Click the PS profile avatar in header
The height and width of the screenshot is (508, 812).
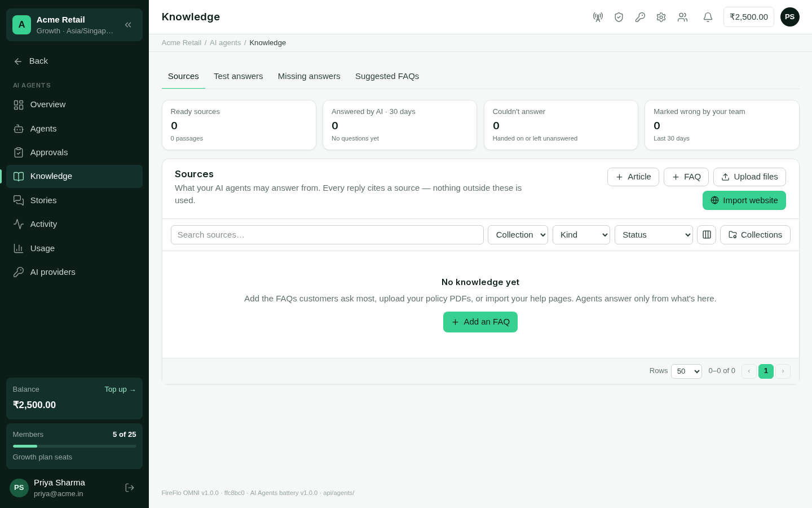click(789, 17)
